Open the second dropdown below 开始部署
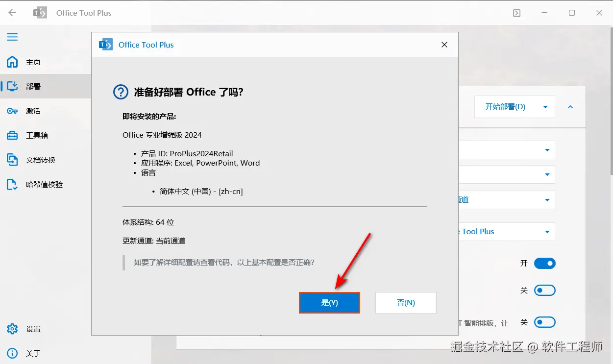This screenshot has height=364, width=613. pyautogui.click(x=507, y=174)
